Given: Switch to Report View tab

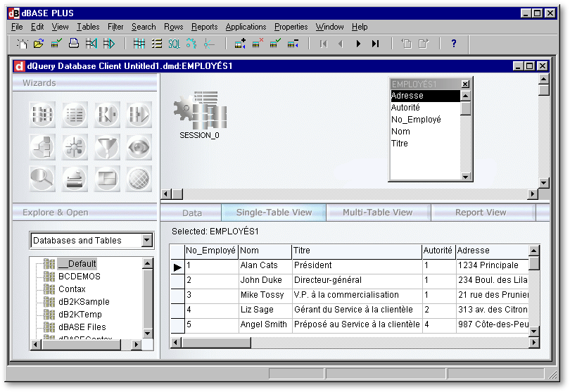Looking at the screenshot, I should [x=480, y=213].
